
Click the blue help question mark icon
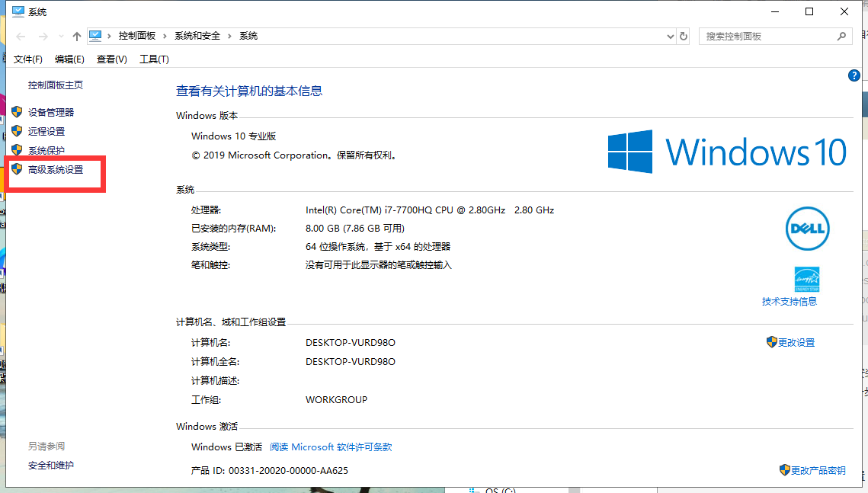click(x=854, y=75)
